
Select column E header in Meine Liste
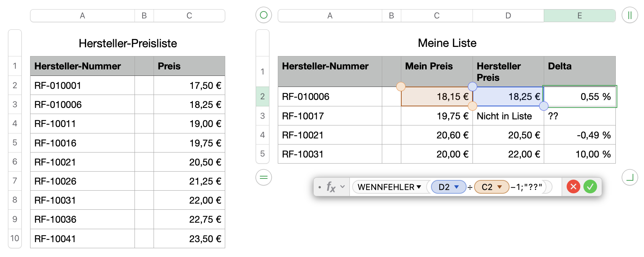click(580, 16)
